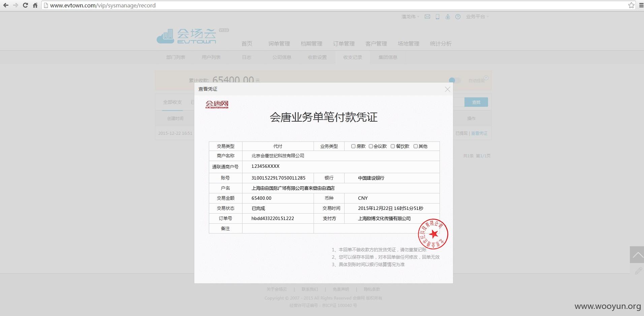Open the mail envelope icon in header
Image resolution: width=644 pixels, height=316 pixels.
[x=427, y=17]
